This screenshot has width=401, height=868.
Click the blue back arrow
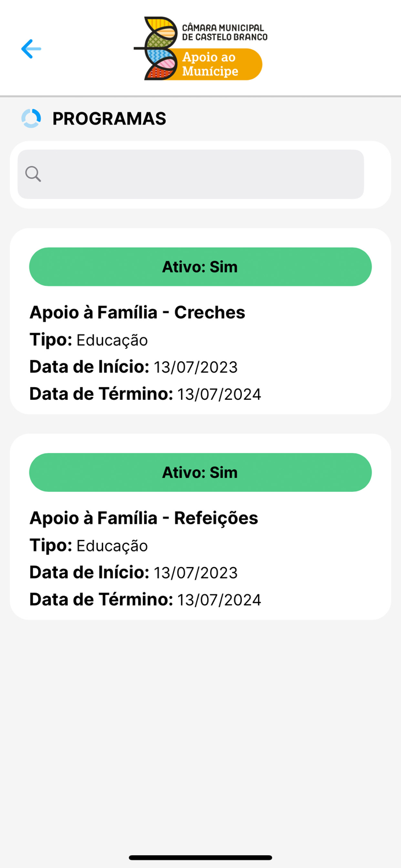tap(31, 49)
